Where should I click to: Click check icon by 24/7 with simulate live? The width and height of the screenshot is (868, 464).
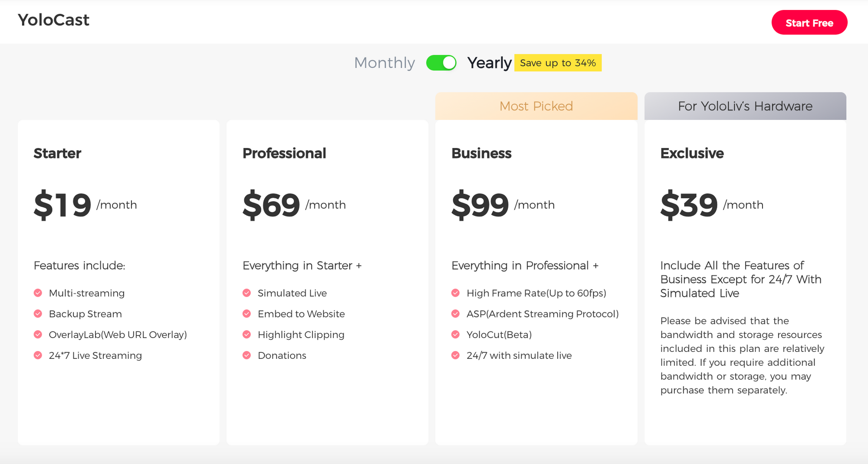coord(455,355)
